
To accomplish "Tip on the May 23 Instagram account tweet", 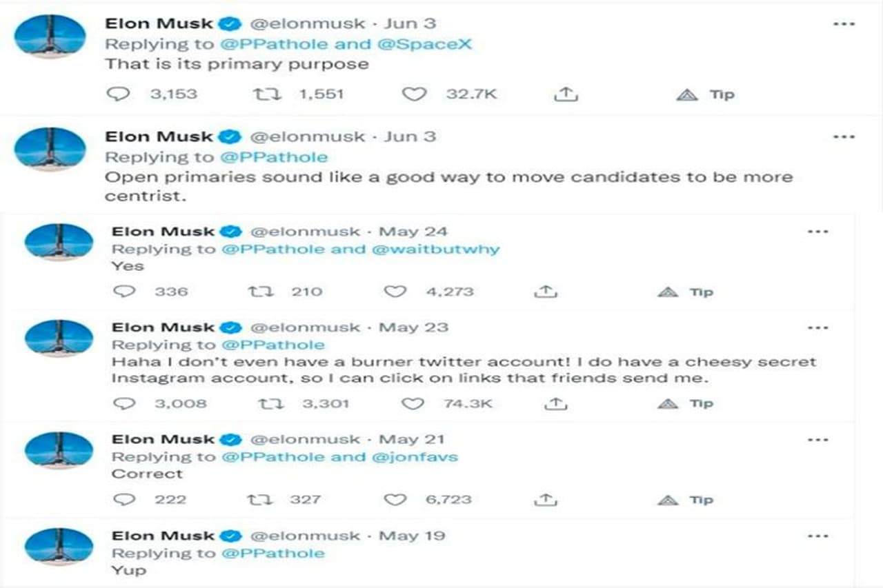I will (x=686, y=404).
